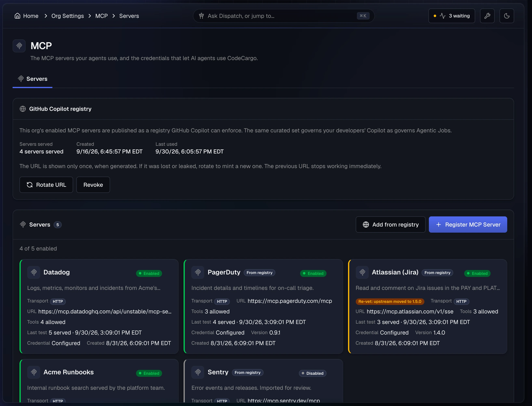Viewport: 532px width, 406px height.
Task: Click Atlassian (Jira) Enabled status badge
Action: pyautogui.click(x=477, y=273)
